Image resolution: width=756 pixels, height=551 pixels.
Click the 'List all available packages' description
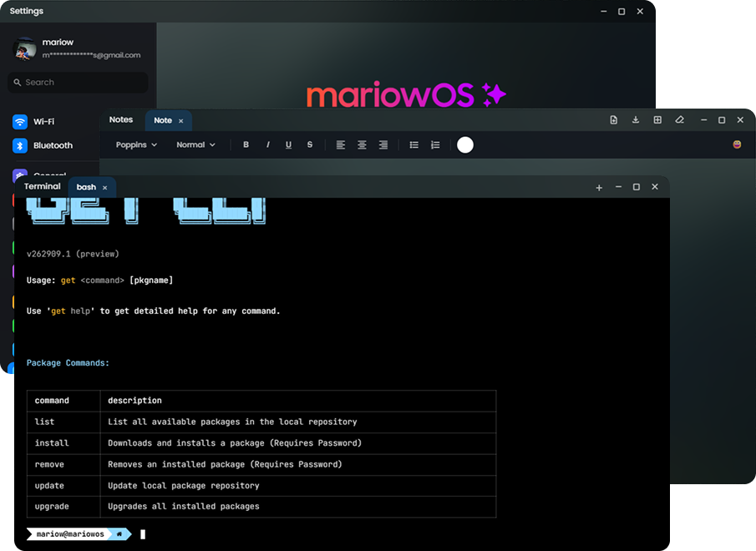(x=232, y=422)
